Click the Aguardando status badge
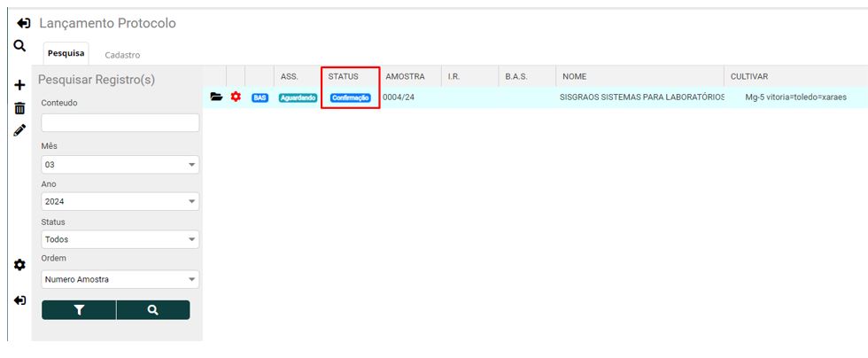Screen dimensions: 868x358 click(298, 97)
